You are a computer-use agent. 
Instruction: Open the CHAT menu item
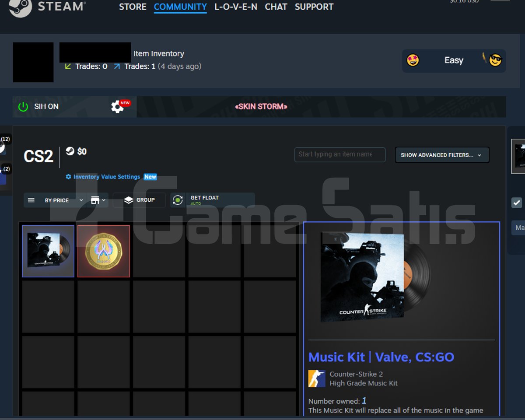pyautogui.click(x=276, y=7)
